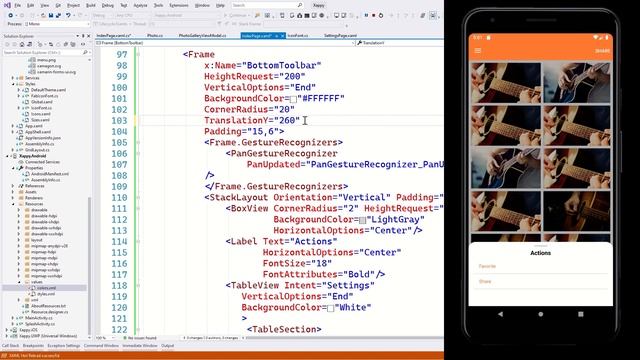The image size is (640, 360).
Task: Click the Restart debugging icon
Action: [x=381, y=15]
